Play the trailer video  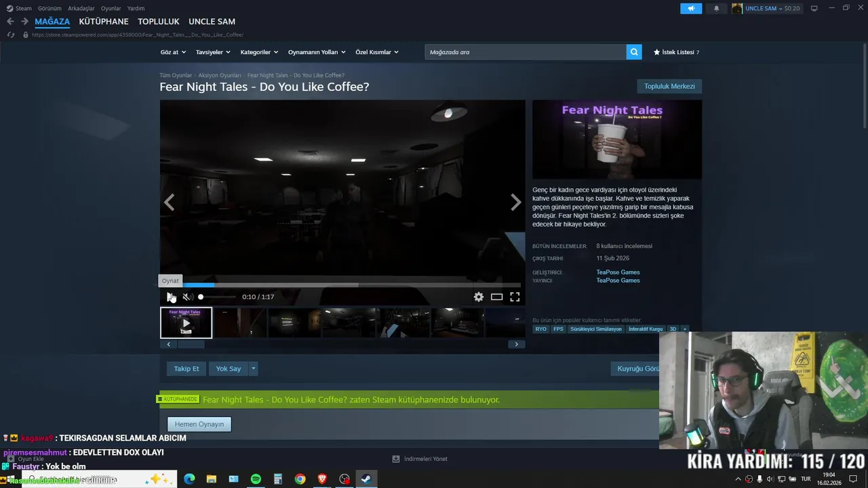coord(171,297)
